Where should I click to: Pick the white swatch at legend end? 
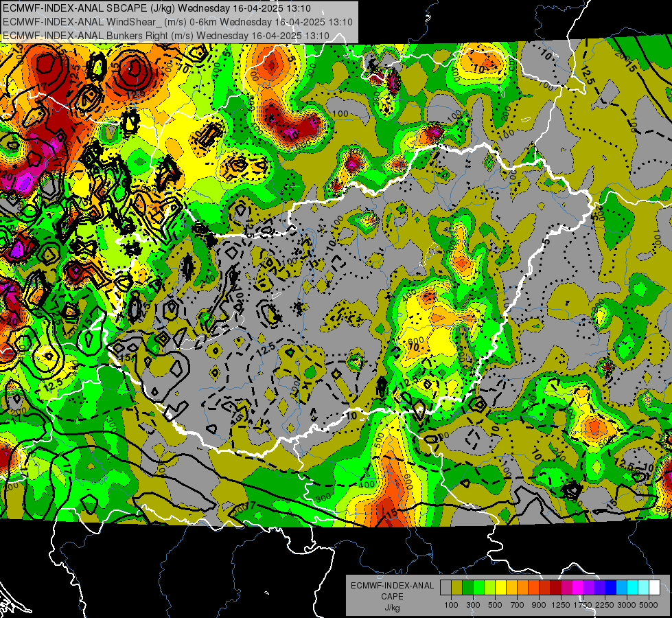pos(654,587)
